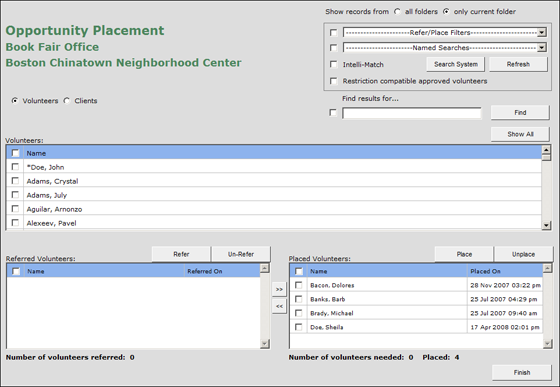Click the name 'Bacon, Dolores'

(332, 285)
